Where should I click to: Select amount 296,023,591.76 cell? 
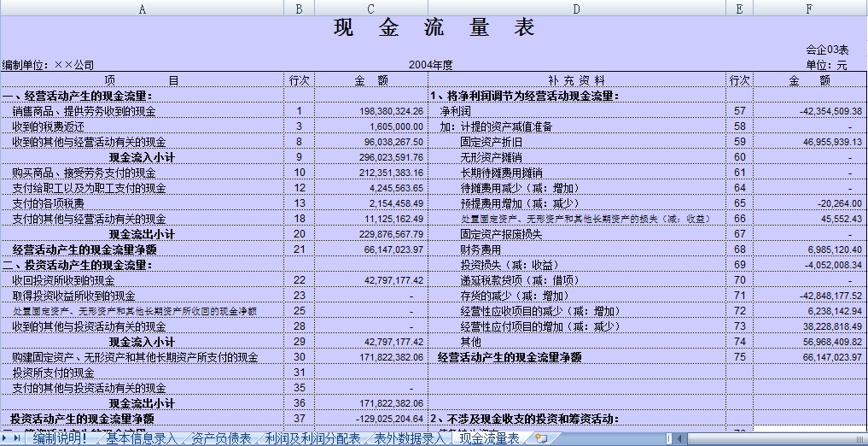(371, 157)
